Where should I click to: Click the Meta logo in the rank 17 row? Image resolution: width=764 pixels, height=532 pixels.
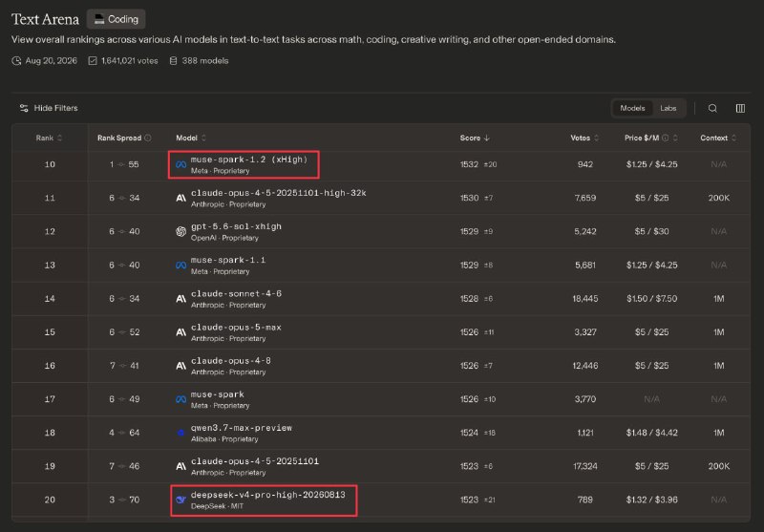[180, 399]
